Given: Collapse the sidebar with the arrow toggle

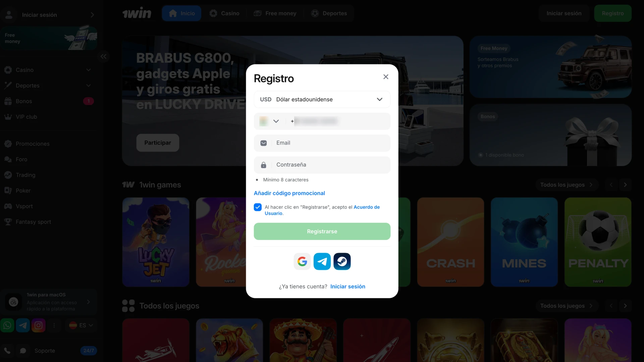Looking at the screenshot, I should tap(103, 56).
